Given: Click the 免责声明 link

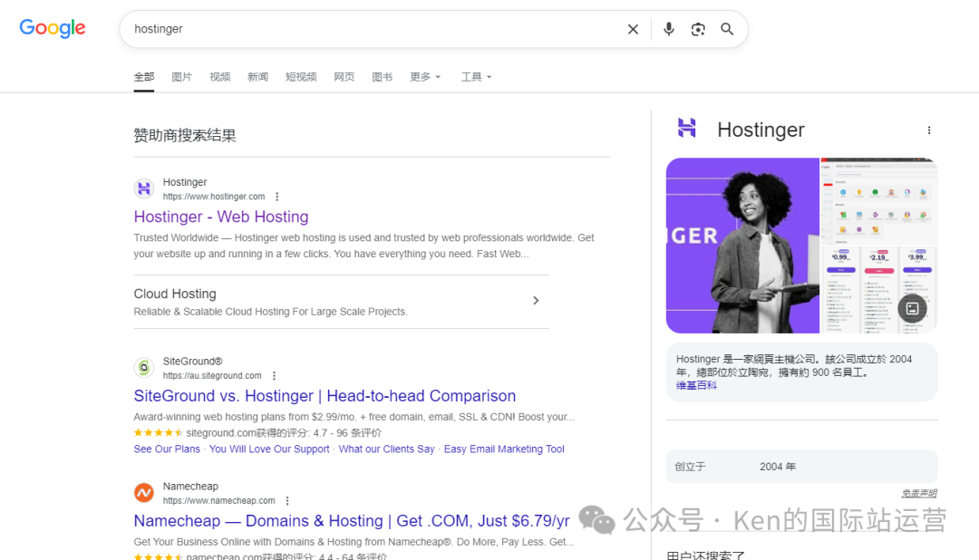Looking at the screenshot, I should click(919, 493).
